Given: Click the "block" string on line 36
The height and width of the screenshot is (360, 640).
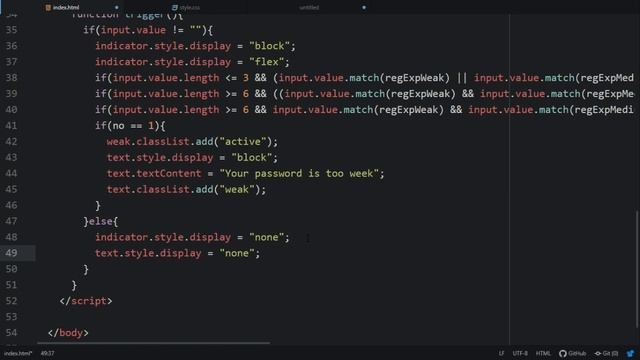Looking at the screenshot, I should point(269,46).
